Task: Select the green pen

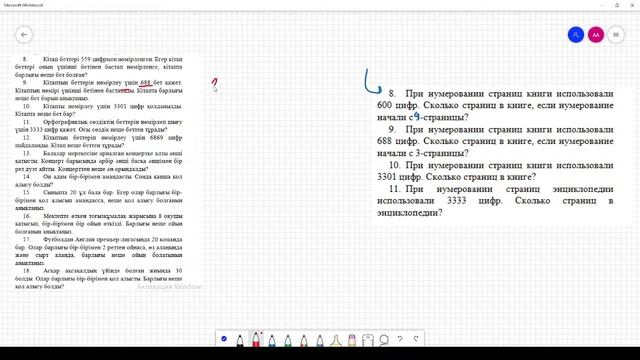Action: 288,340
